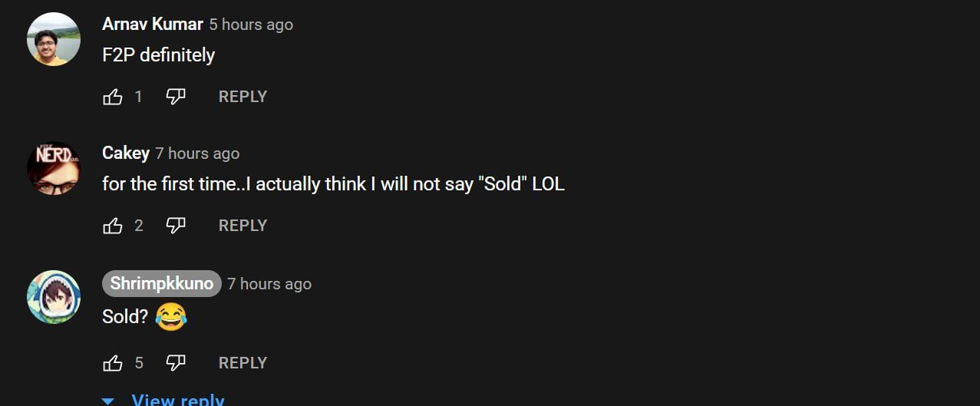Reply to Arnav Kumar's comment
Viewport: 980px width, 406px height.
tap(243, 97)
